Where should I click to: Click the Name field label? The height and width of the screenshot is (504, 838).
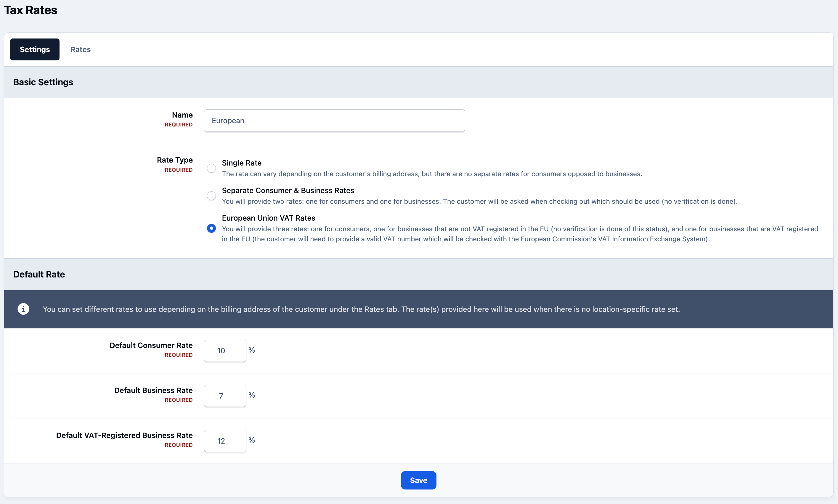tap(182, 115)
